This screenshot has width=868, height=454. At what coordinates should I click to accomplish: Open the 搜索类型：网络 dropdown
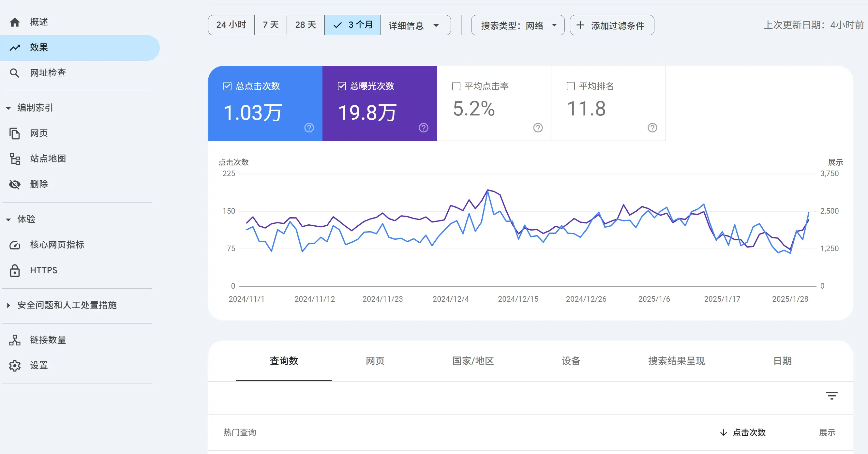click(517, 25)
